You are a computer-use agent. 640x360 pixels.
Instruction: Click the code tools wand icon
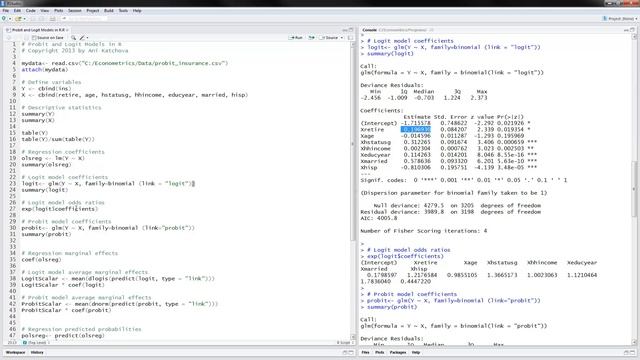[82, 38]
